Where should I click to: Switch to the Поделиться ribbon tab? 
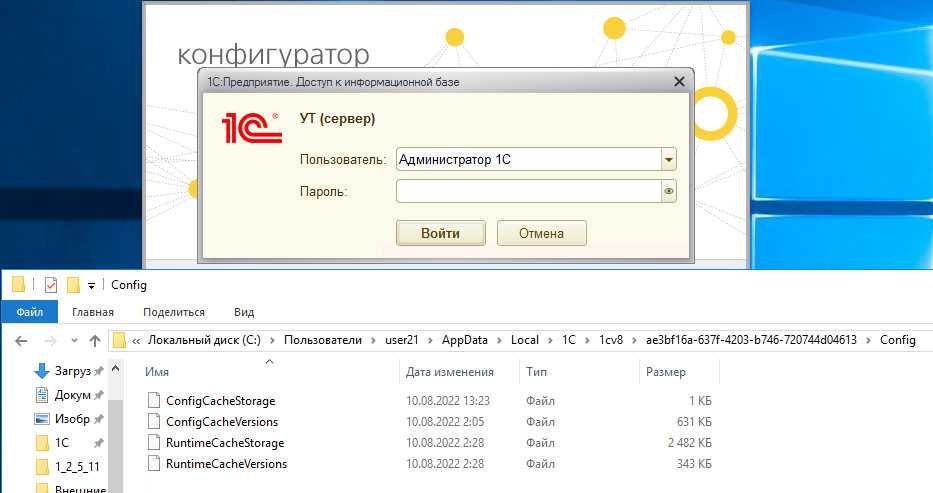click(174, 312)
